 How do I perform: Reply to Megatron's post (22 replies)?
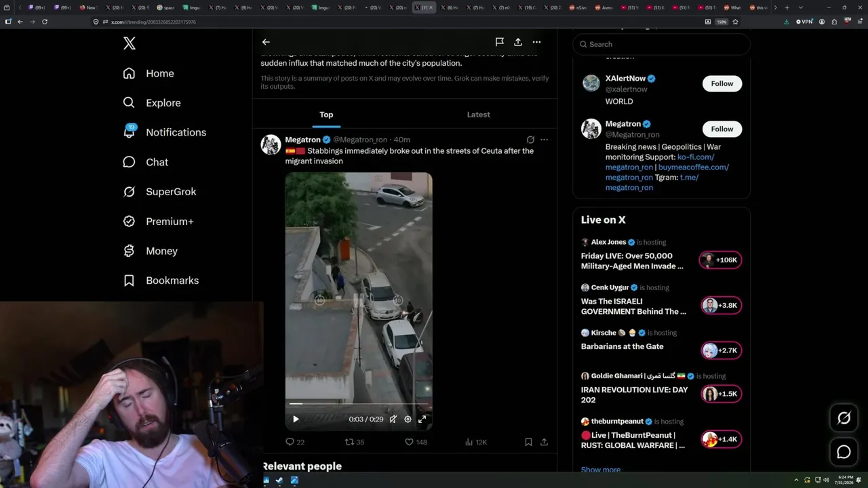point(295,442)
